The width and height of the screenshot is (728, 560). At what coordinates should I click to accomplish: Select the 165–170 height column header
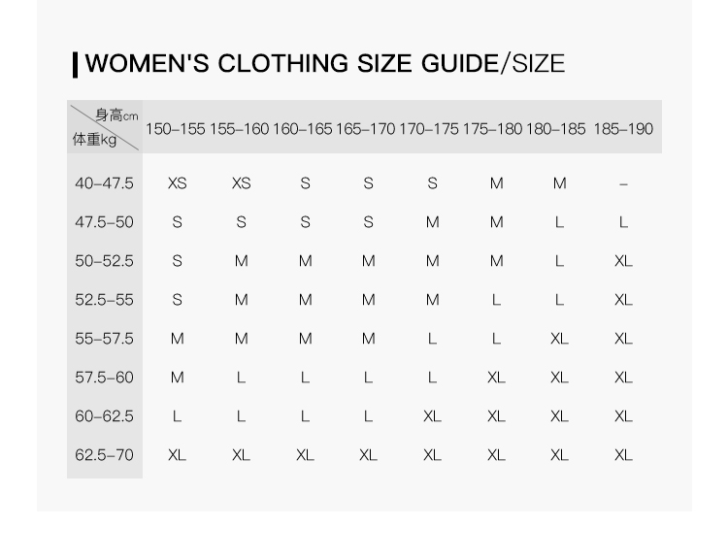coord(366,129)
